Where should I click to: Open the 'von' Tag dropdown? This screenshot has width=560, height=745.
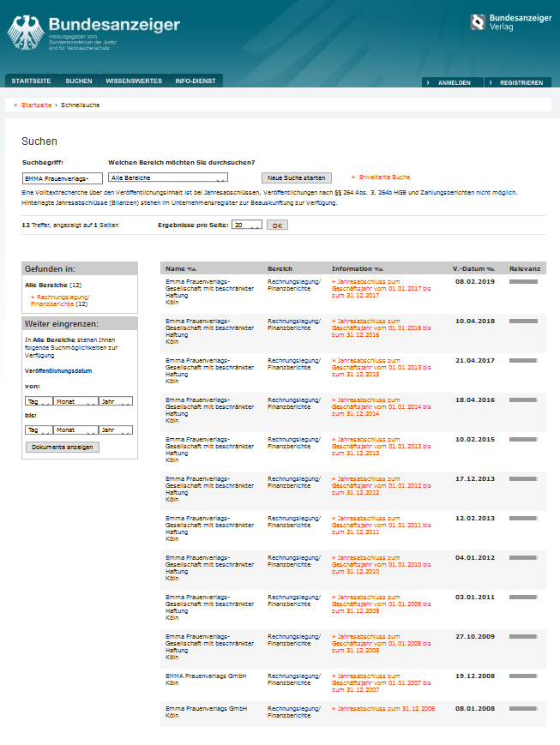(x=39, y=401)
